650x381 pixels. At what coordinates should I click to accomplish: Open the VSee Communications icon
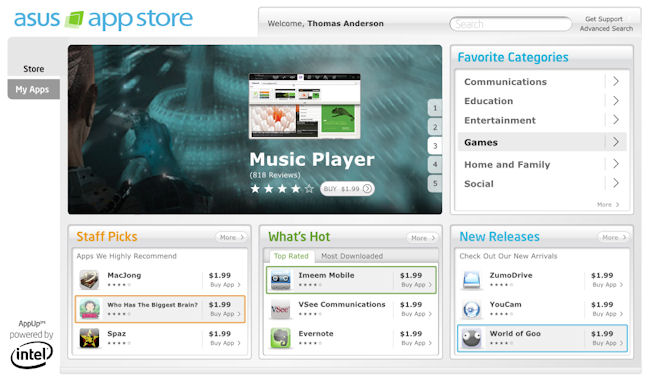tap(281, 309)
